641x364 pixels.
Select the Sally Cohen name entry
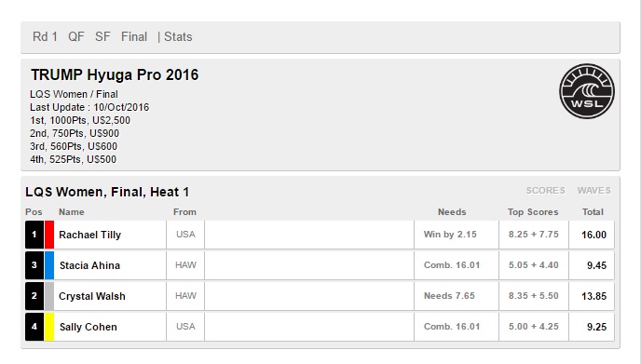(89, 327)
